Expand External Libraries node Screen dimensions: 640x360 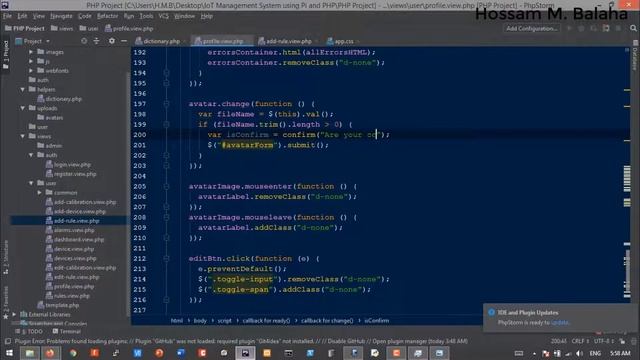14,315
